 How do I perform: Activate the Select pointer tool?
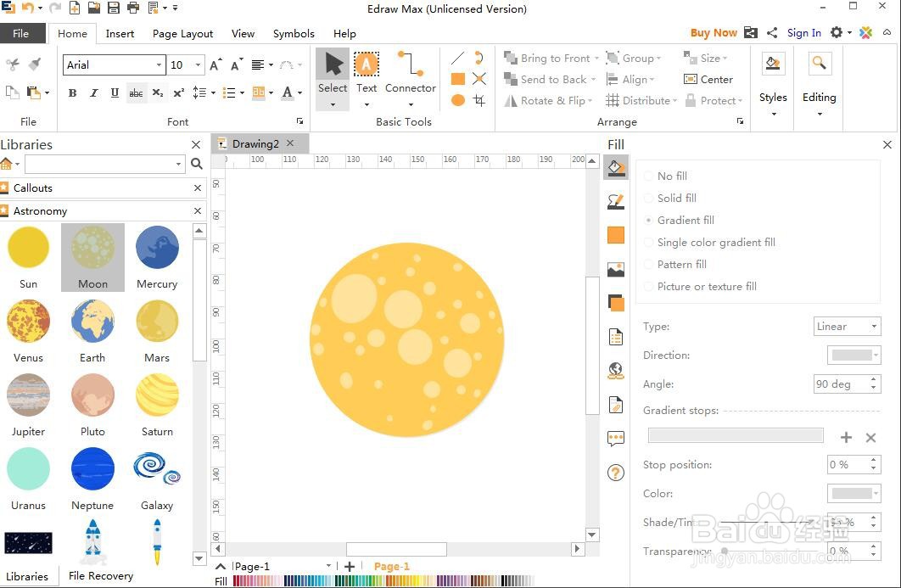pos(333,79)
